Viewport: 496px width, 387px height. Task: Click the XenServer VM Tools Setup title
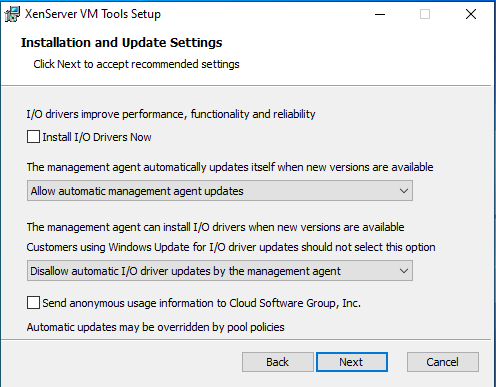tap(93, 14)
